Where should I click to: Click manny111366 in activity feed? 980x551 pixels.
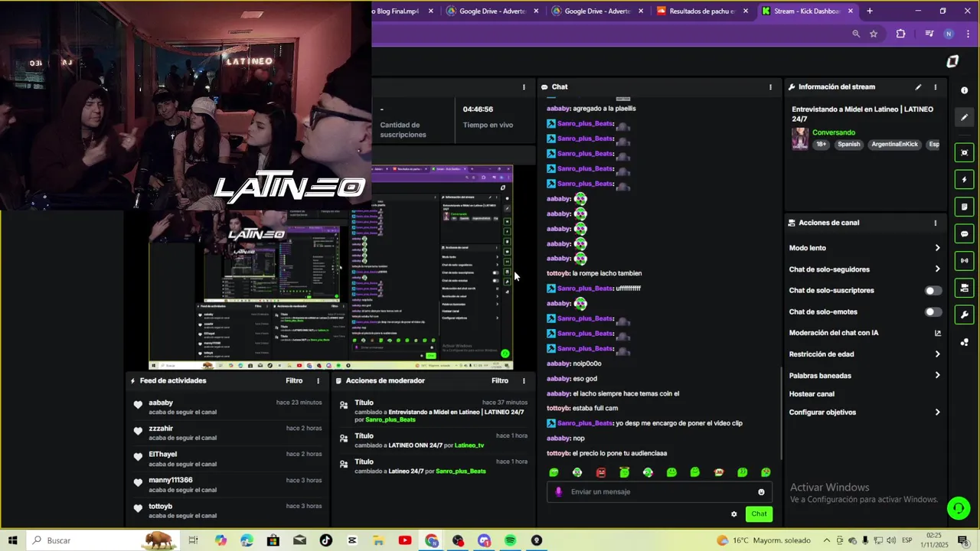click(x=171, y=481)
